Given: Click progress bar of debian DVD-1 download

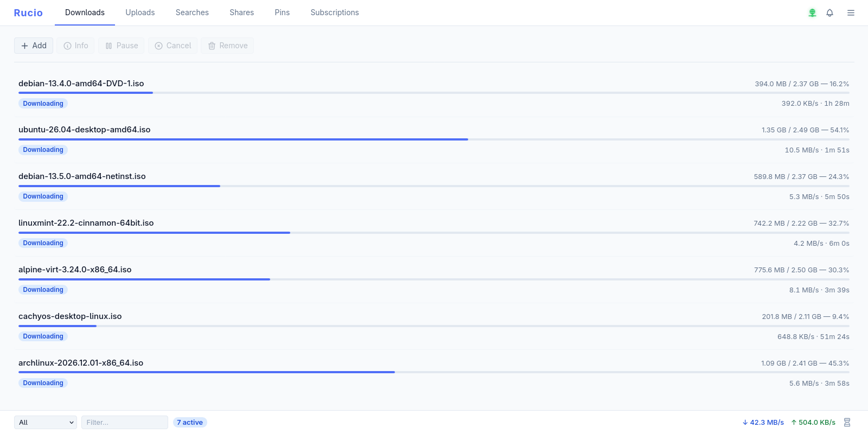Looking at the screenshot, I should point(434,93).
